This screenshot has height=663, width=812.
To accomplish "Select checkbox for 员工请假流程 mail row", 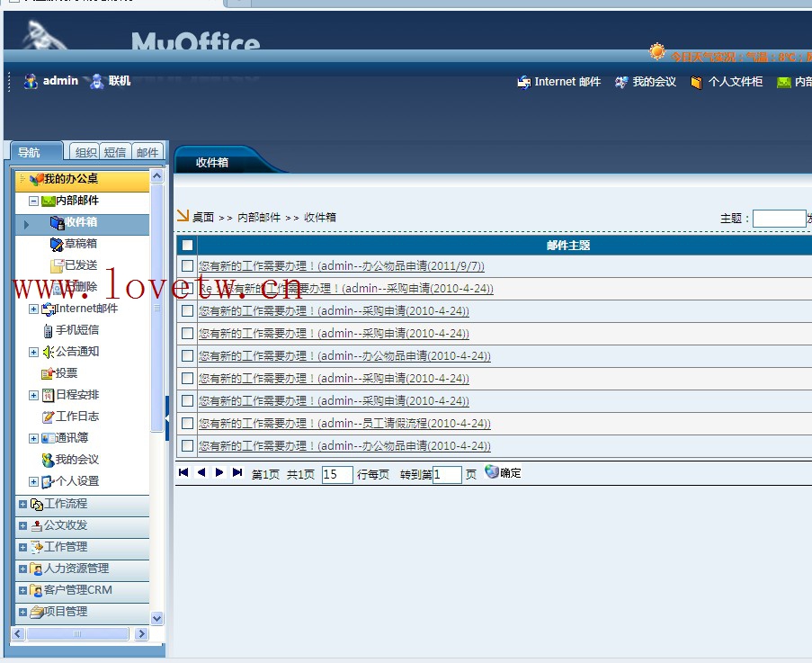I will 187,423.
